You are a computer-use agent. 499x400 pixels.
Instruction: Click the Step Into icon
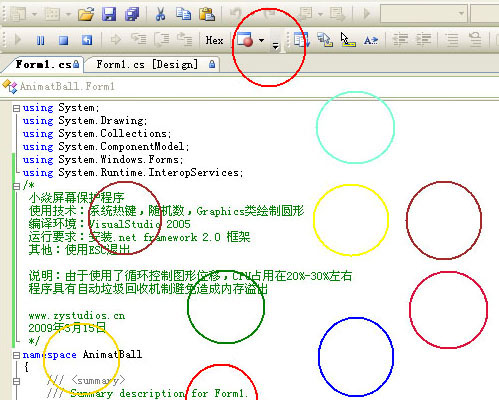[x=138, y=40]
